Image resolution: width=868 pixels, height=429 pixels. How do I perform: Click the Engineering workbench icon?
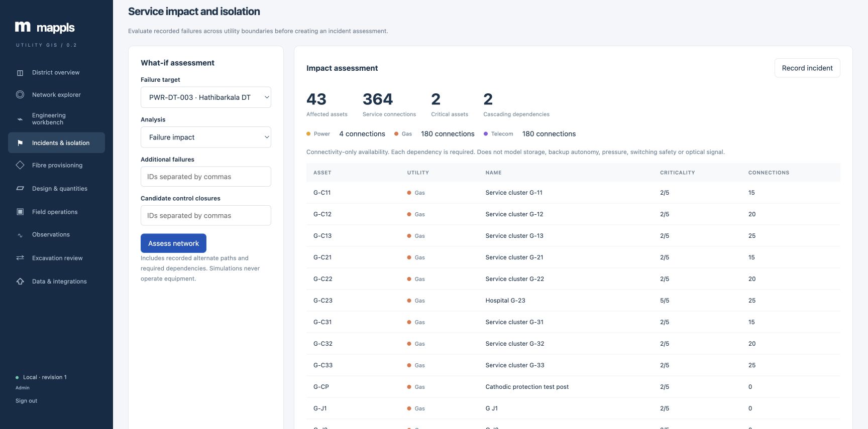pos(20,119)
